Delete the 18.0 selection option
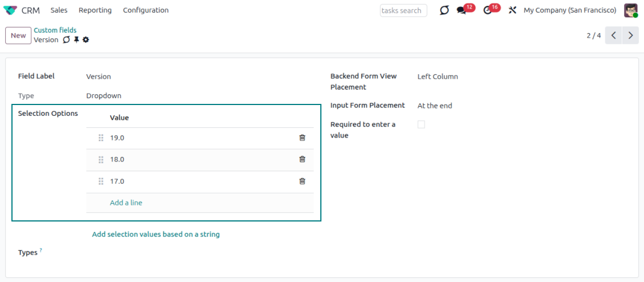 tap(302, 159)
